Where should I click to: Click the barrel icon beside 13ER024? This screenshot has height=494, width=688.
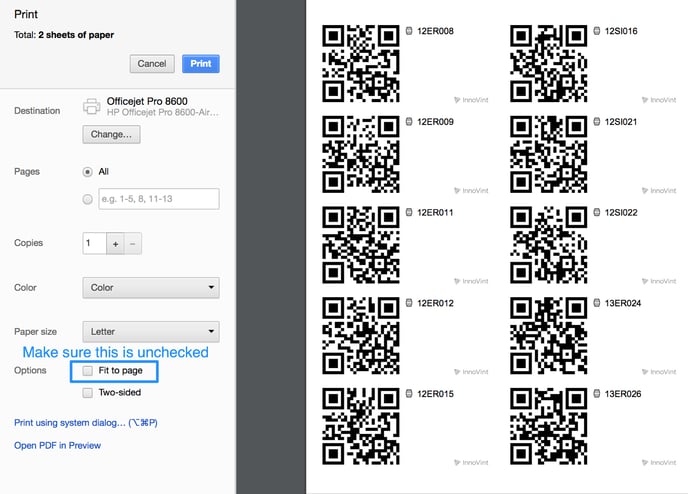pyautogui.click(x=597, y=303)
